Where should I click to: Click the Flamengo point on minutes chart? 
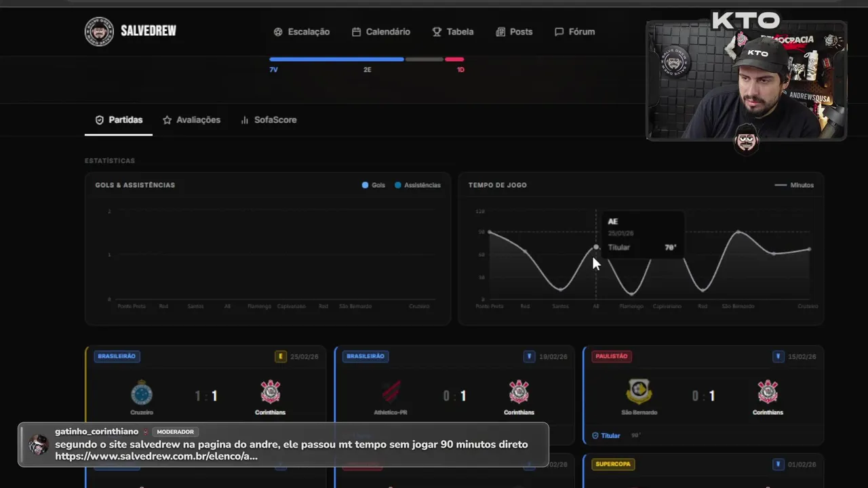coord(631,293)
